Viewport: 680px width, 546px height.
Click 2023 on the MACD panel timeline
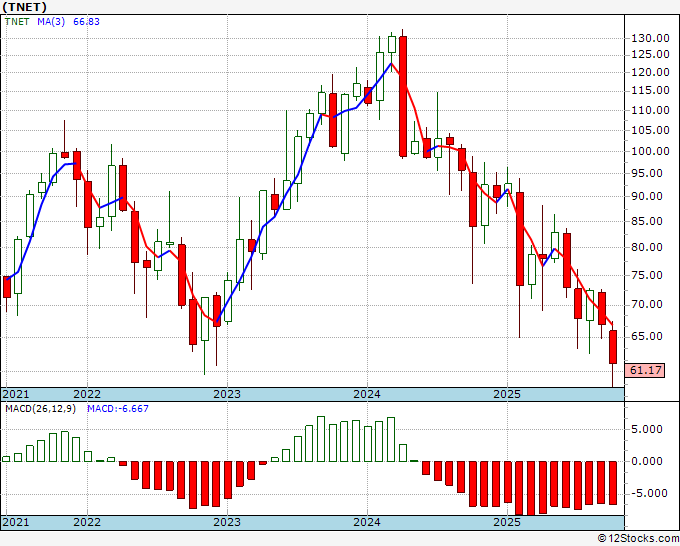coord(227,522)
